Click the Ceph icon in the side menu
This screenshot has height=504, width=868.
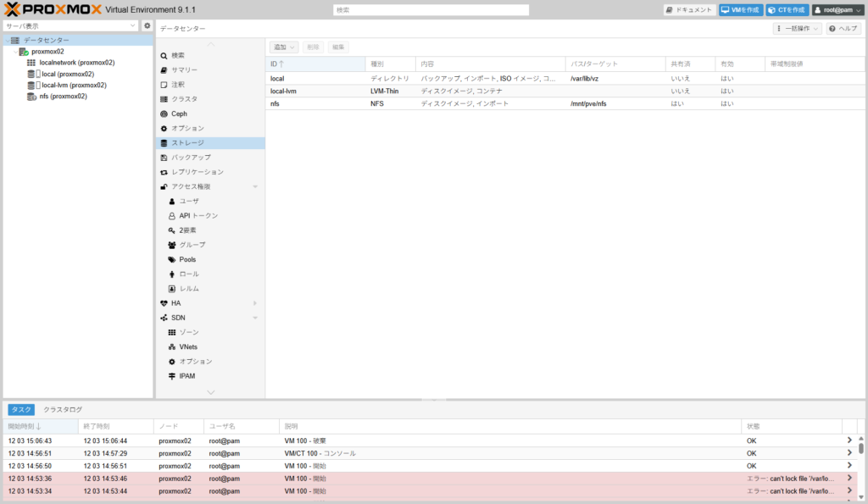(164, 114)
